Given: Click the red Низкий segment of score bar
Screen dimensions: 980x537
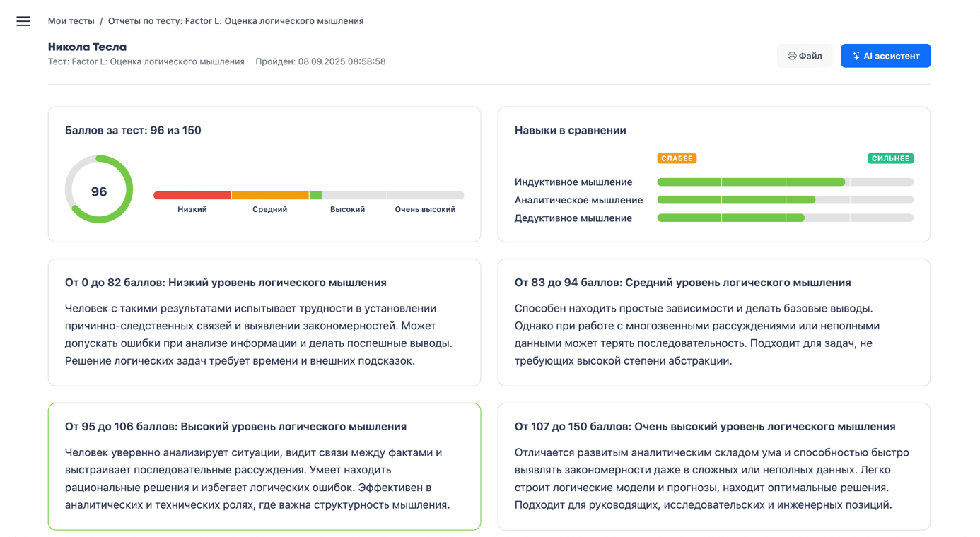Looking at the screenshot, I should (x=192, y=195).
